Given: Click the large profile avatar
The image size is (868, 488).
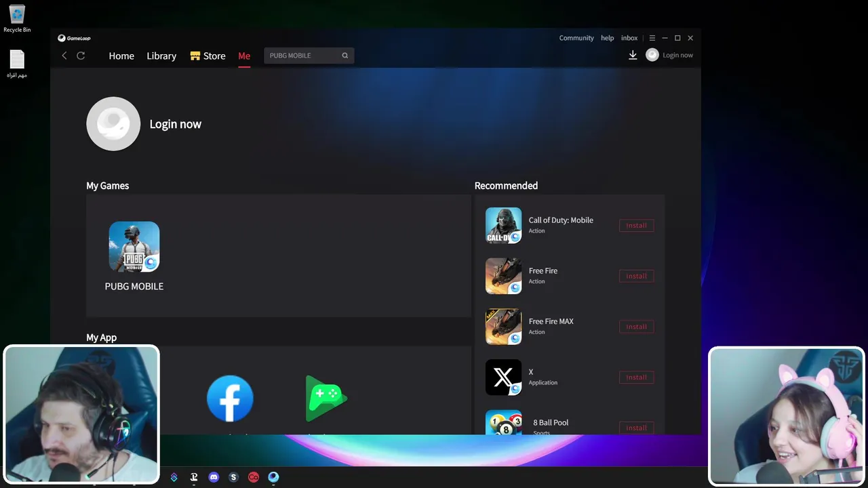Looking at the screenshot, I should pos(113,123).
